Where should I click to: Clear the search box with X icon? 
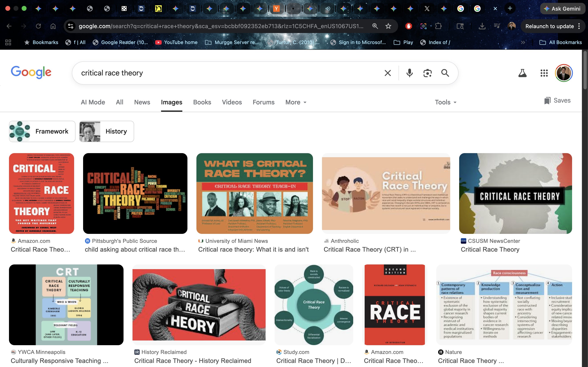pyautogui.click(x=388, y=73)
